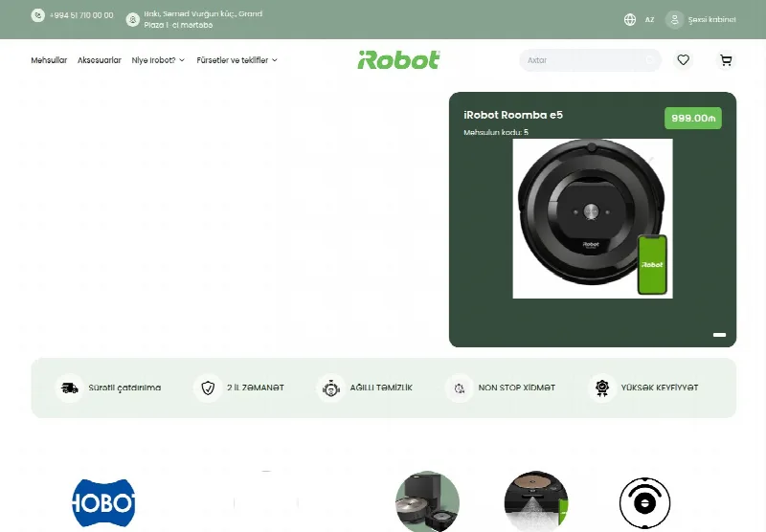Click the Məhsulun kodu: 5 text

click(x=496, y=132)
